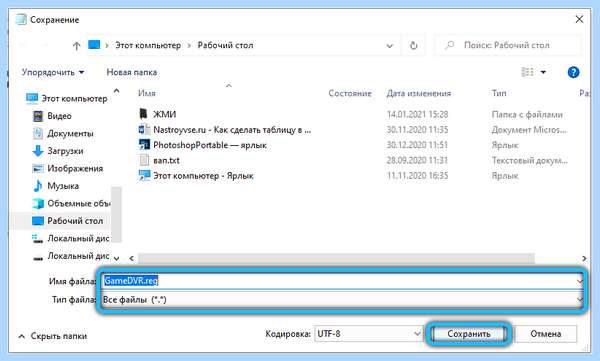Click the ЖМИ folder icon
This screenshot has height=361, width=600.
click(x=143, y=114)
